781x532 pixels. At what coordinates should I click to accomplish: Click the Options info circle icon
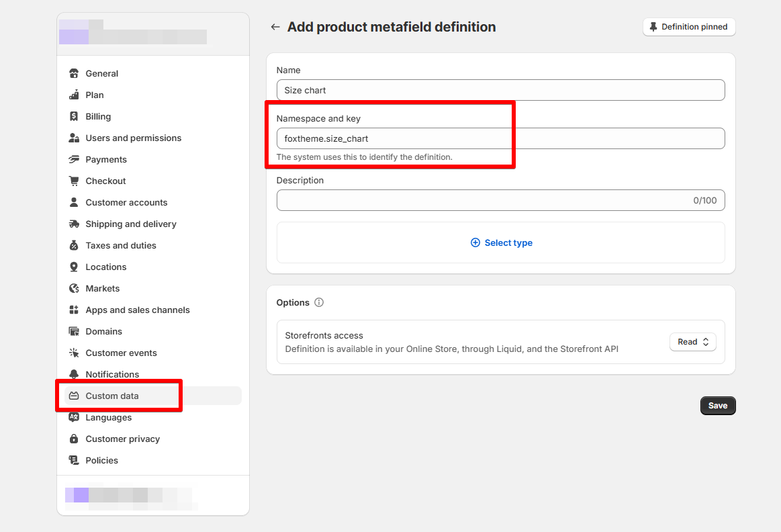319,302
